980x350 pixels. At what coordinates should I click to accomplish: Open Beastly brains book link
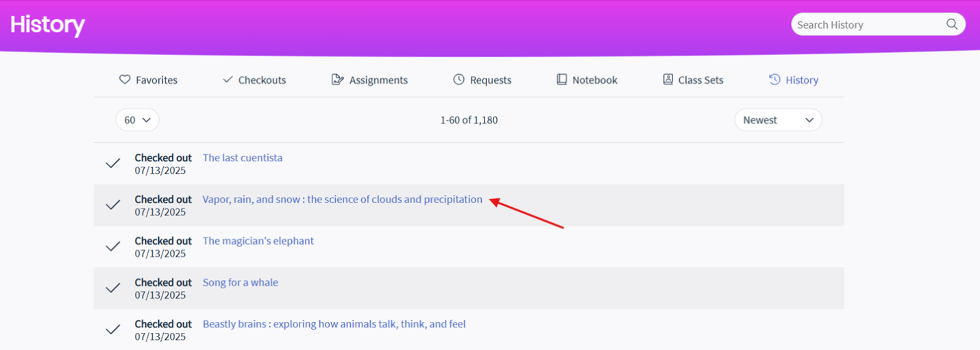(334, 324)
